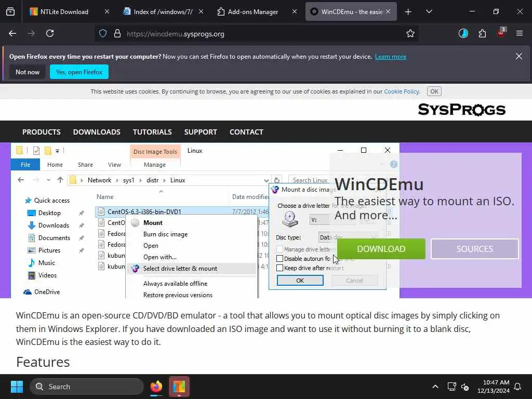This screenshot has height=399, width=532.
Task: Bookmark this page with the star icon
Action: (410, 34)
